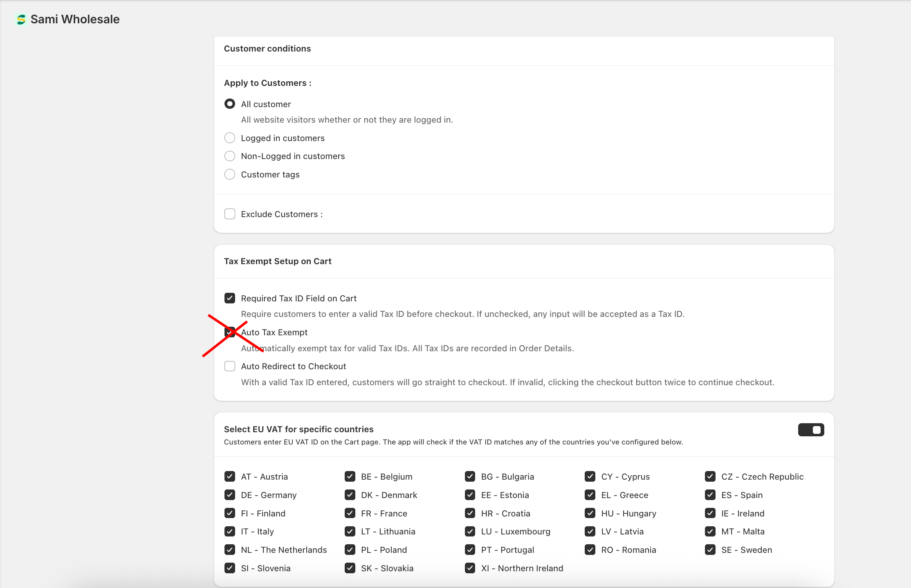Click the Sami Wholesale logo icon
Screen dimensions: 911x588
(21, 19)
